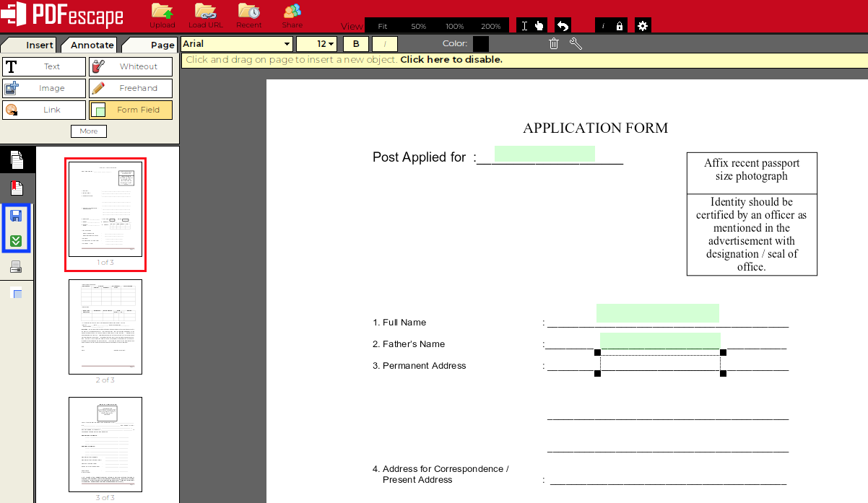This screenshot has height=503, width=868.
Task: Open the page thumbnails panel
Action: click(x=16, y=159)
